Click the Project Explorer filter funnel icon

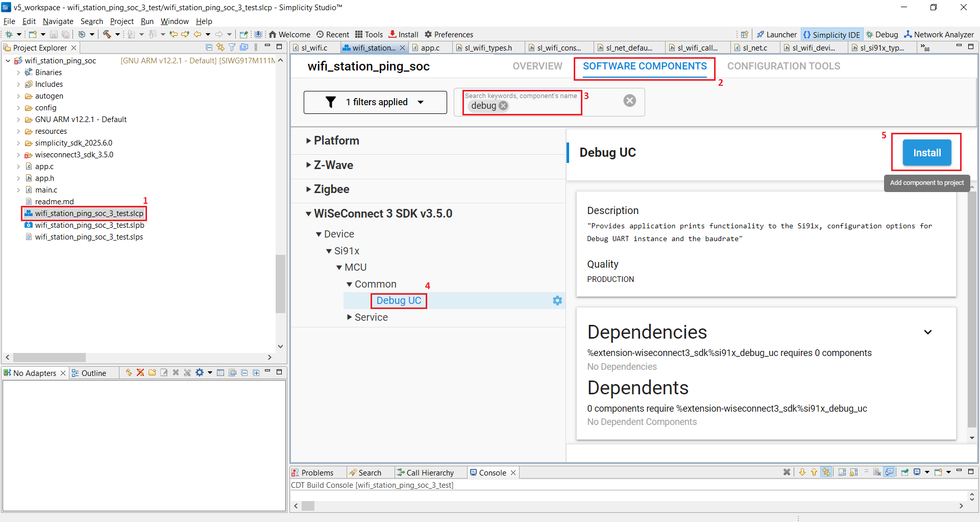click(232, 48)
